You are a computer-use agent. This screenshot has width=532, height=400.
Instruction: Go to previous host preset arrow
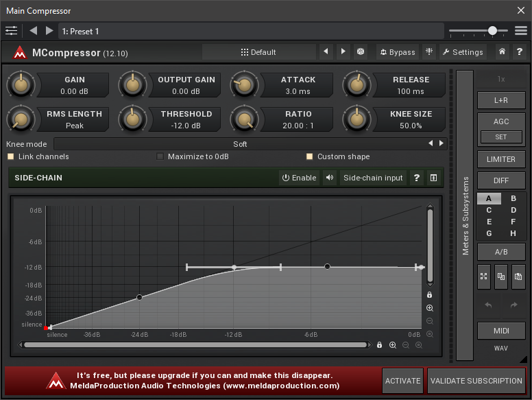point(33,31)
